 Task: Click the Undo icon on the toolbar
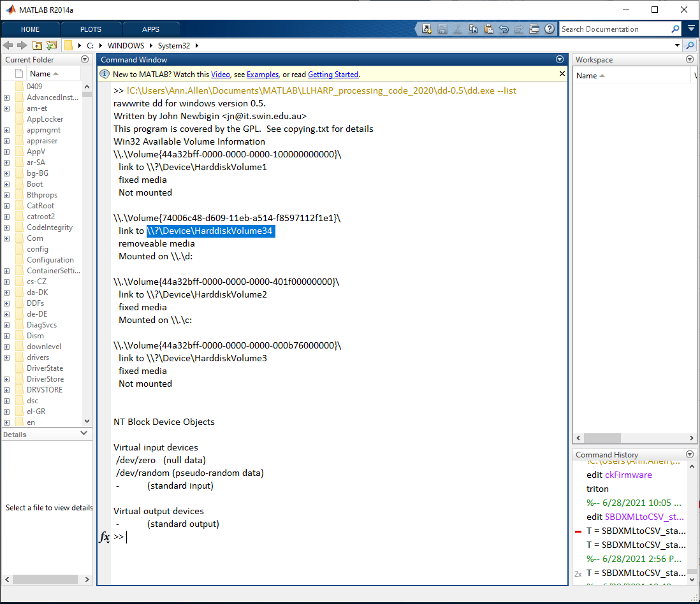coord(504,29)
